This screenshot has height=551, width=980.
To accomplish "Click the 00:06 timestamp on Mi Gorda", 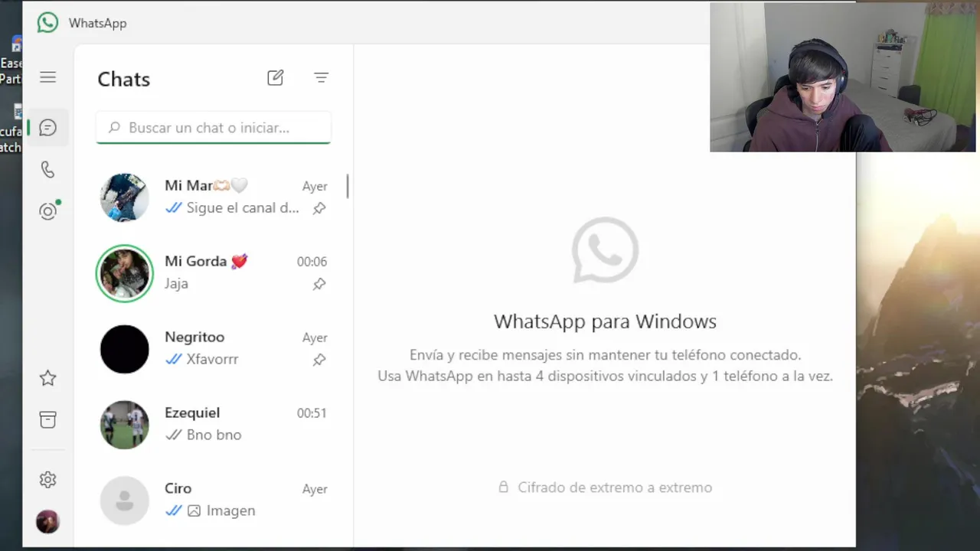I will click(x=312, y=262).
